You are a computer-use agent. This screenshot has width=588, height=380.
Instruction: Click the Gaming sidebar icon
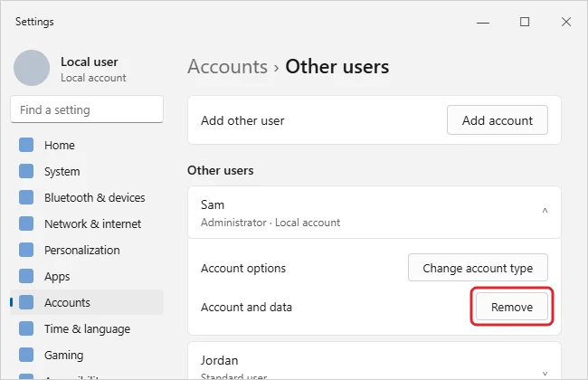pyautogui.click(x=26, y=355)
